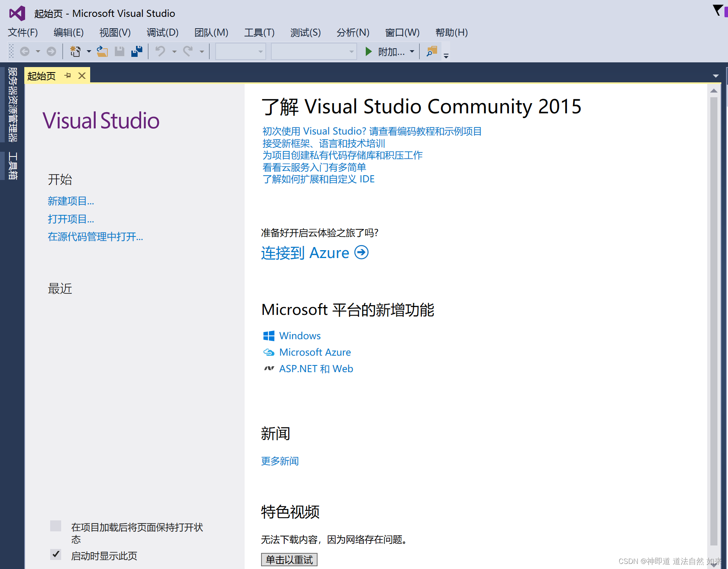Open the 服务器资源管理器 side panel tab
This screenshot has height=569, width=728.
point(13,104)
